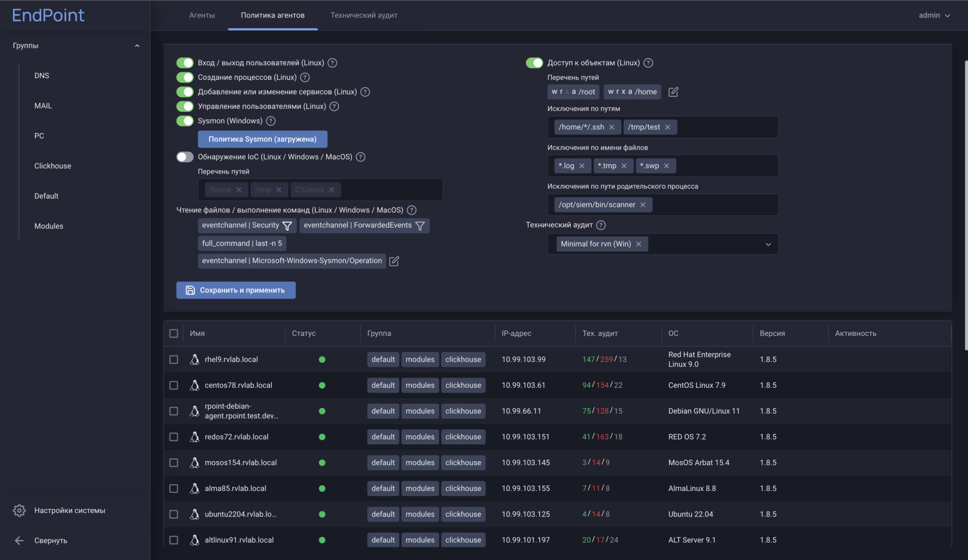This screenshot has width=968, height=560.
Task: Sort table by Имя column header
Action: coord(197,334)
